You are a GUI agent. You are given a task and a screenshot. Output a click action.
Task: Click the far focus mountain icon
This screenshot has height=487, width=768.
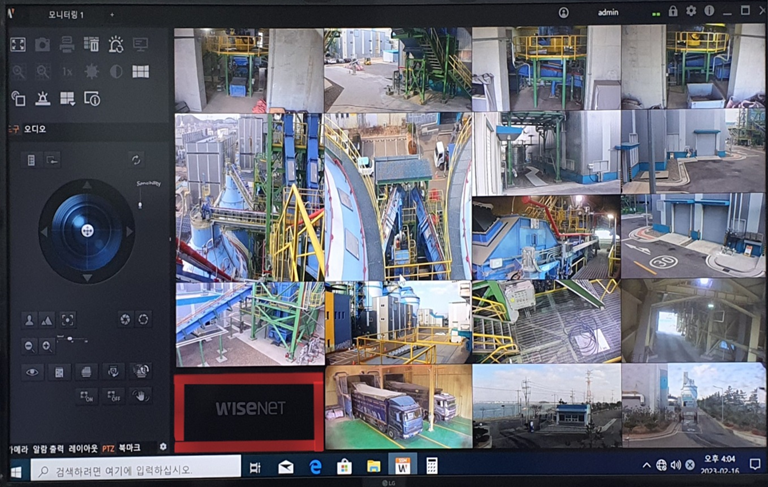point(47,319)
